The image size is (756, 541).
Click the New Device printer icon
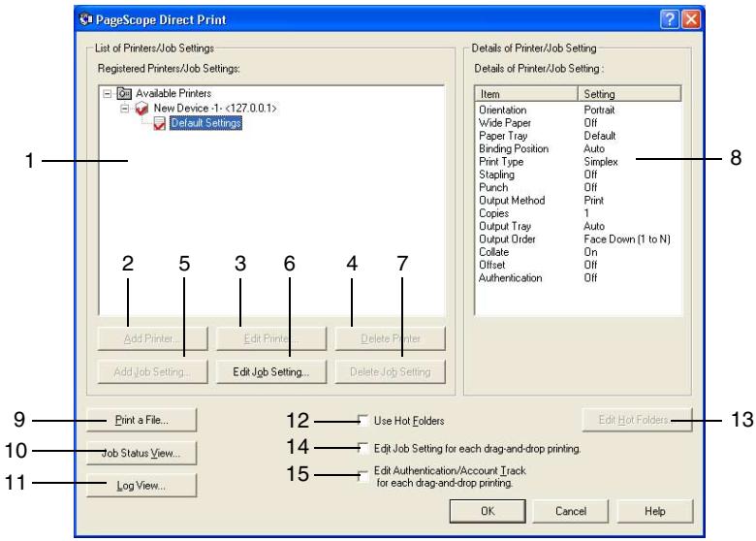(142, 109)
